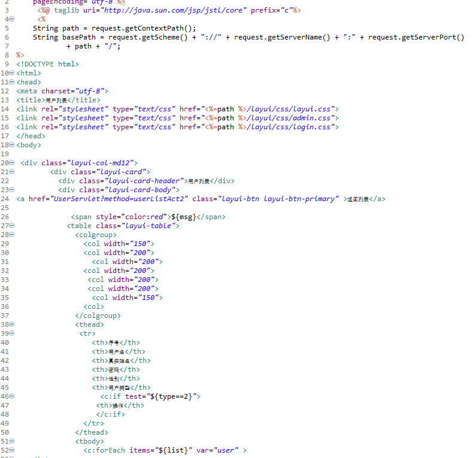This screenshot has width=476, height=458.
Task: Collapse the tr fold at line 39
Action: click(12, 333)
